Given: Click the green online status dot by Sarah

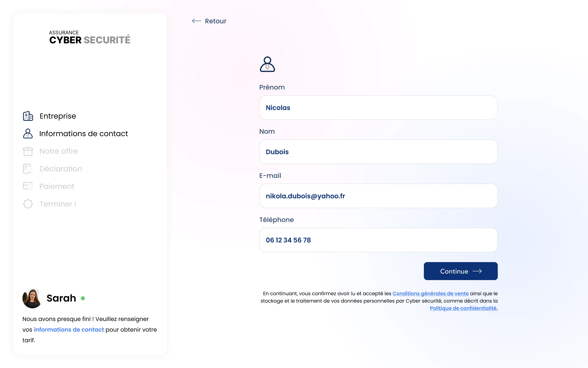Looking at the screenshot, I should click(x=83, y=298).
